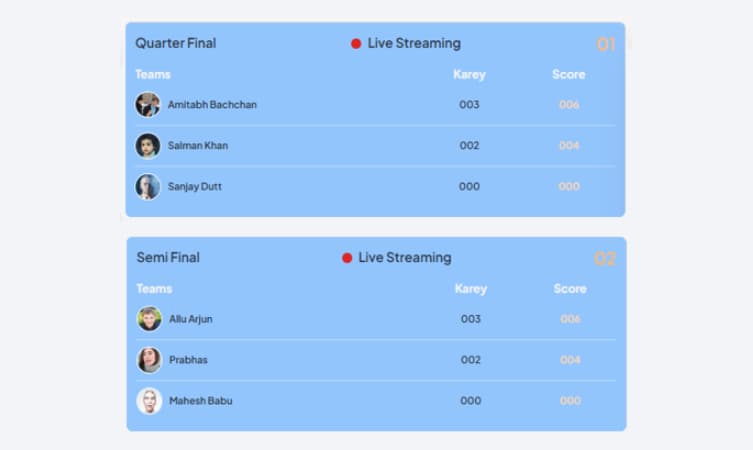Click Prabhas's avatar photo
753x450 pixels.
[149, 360]
